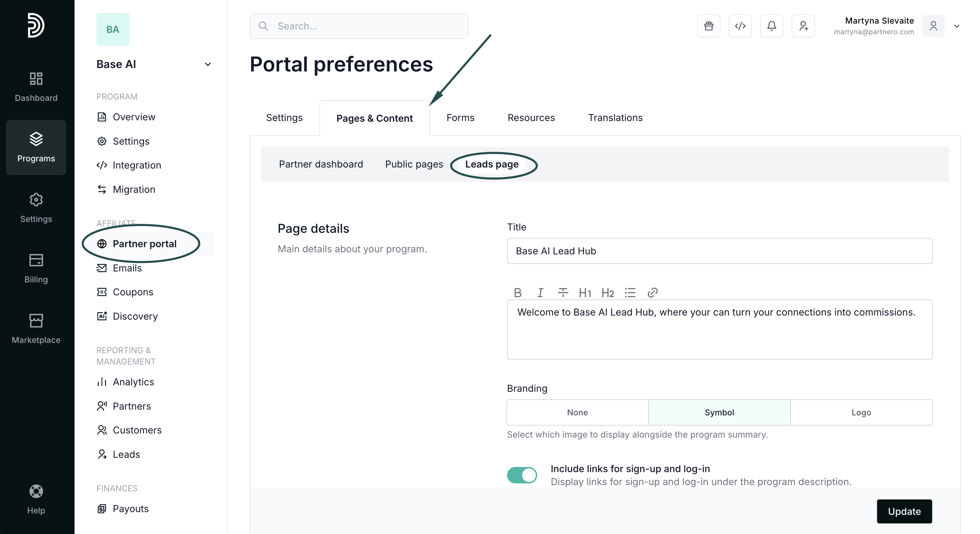Click the gift box icon in header

point(708,26)
